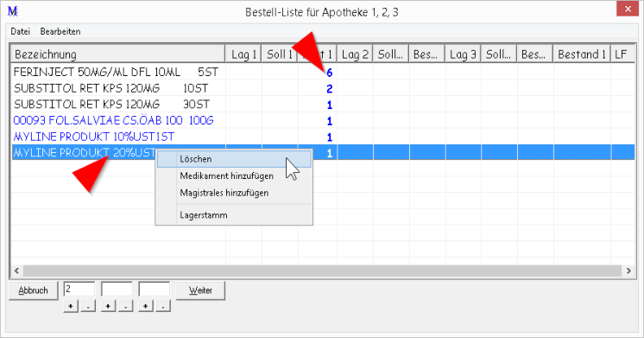The width and height of the screenshot is (644, 338).
Task: Click the Weiter button
Action: (200, 290)
